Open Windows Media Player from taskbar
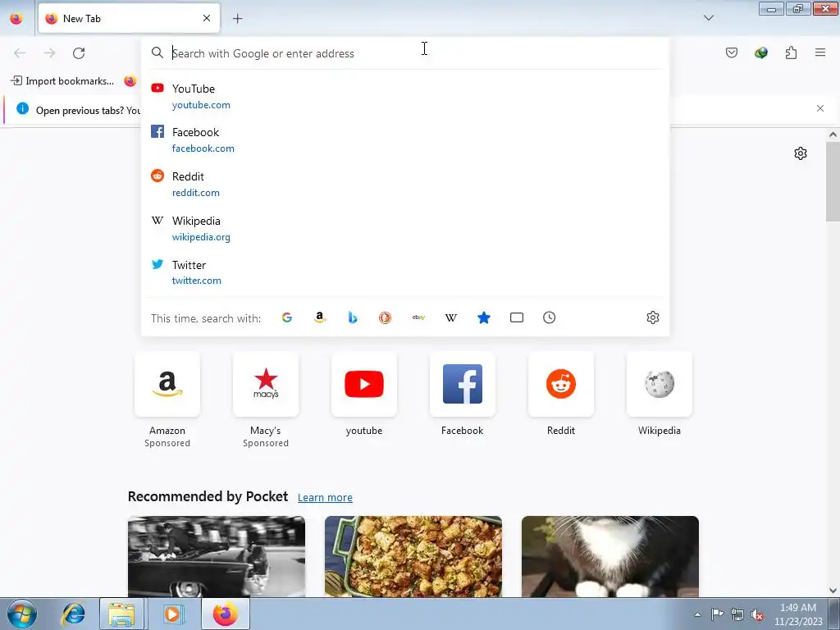Screen dimensions: 840x630 [x=172, y=614]
